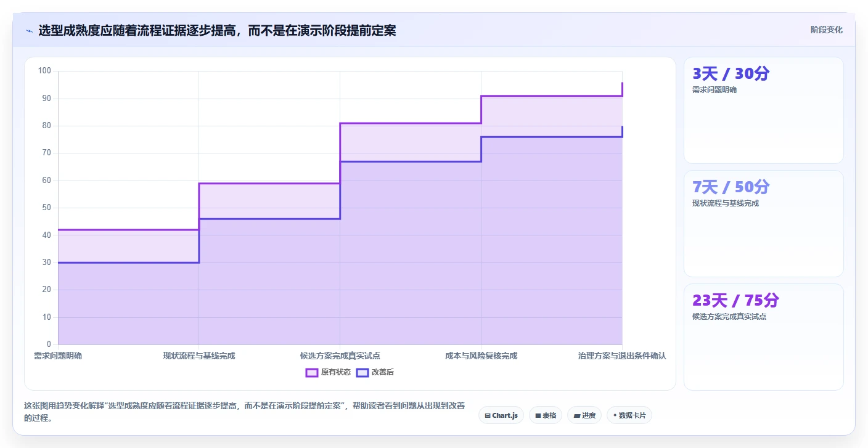This screenshot has height=448, width=868.
Task: Click x-axis label 成本与风险复核完成
Action: 481,356
